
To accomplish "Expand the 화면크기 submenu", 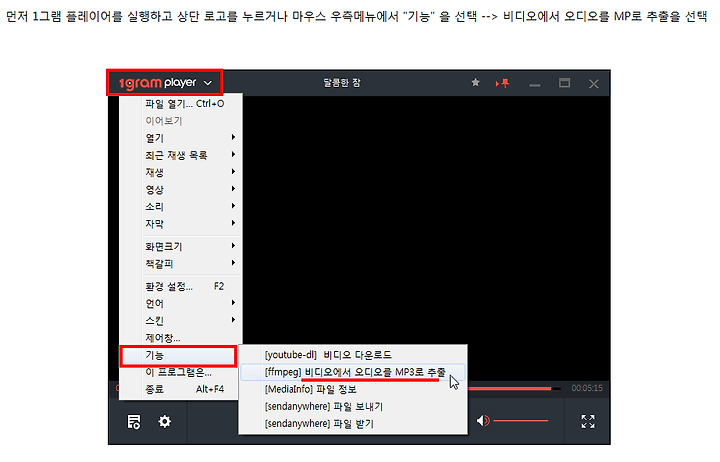I will (x=181, y=246).
